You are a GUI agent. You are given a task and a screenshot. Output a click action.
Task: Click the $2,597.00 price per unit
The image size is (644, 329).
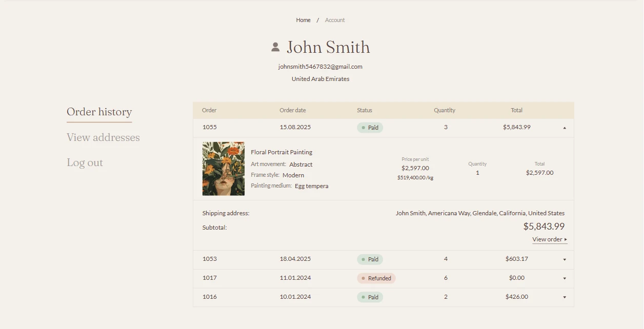415,168
